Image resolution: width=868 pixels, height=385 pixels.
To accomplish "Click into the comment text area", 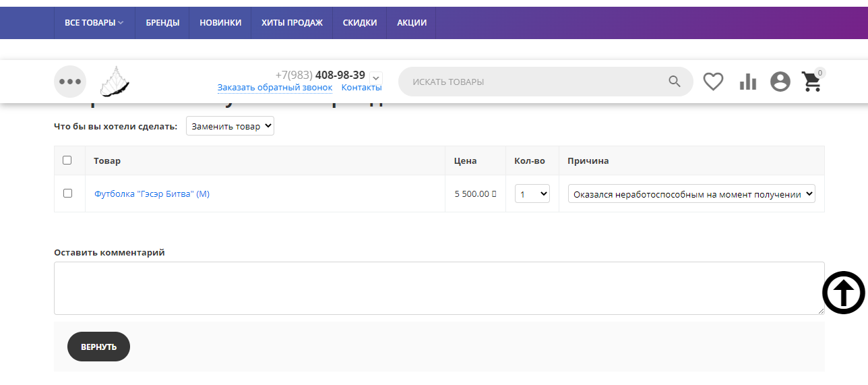I will [438, 288].
